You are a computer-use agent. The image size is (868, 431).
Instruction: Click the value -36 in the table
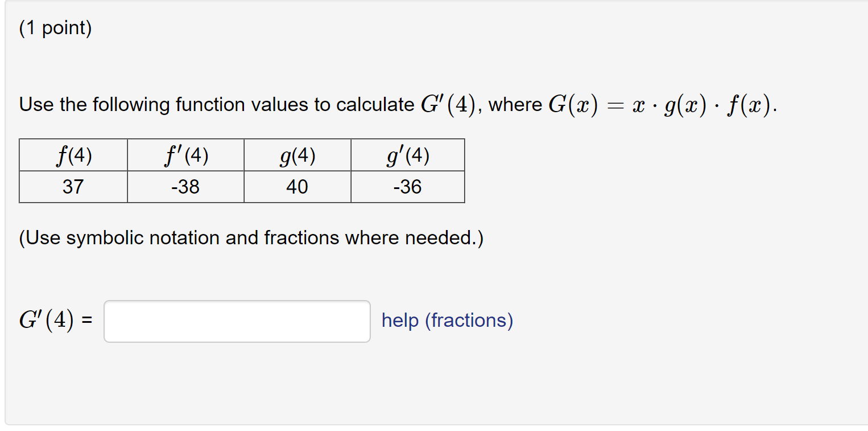pyautogui.click(x=407, y=187)
